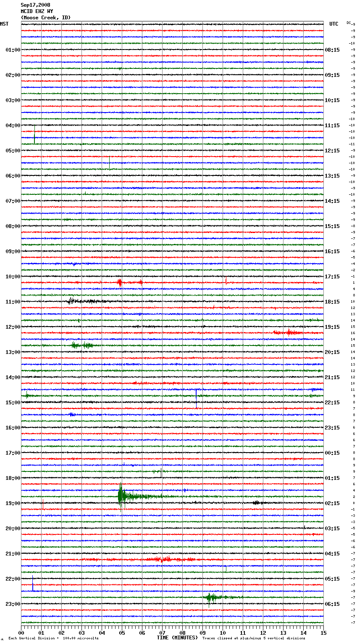The height and width of the screenshot is (644, 357).
Task: Click the 10:15 UTC time label
Action: [x=332, y=100]
